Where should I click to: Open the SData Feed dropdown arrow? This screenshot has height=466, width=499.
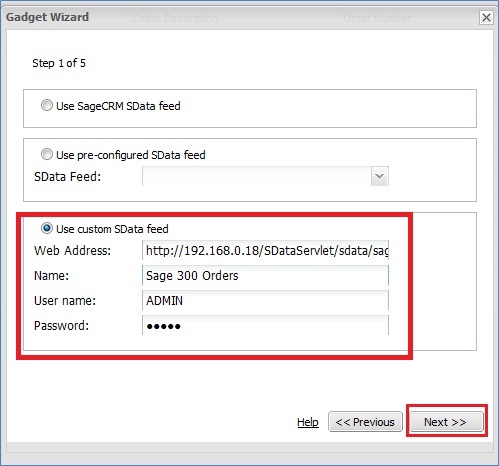(x=379, y=176)
